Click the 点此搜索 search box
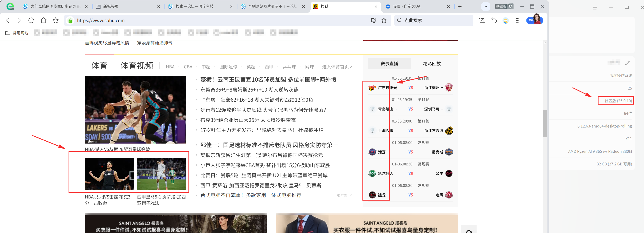This screenshot has height=233, width=644. coord(434,20)
